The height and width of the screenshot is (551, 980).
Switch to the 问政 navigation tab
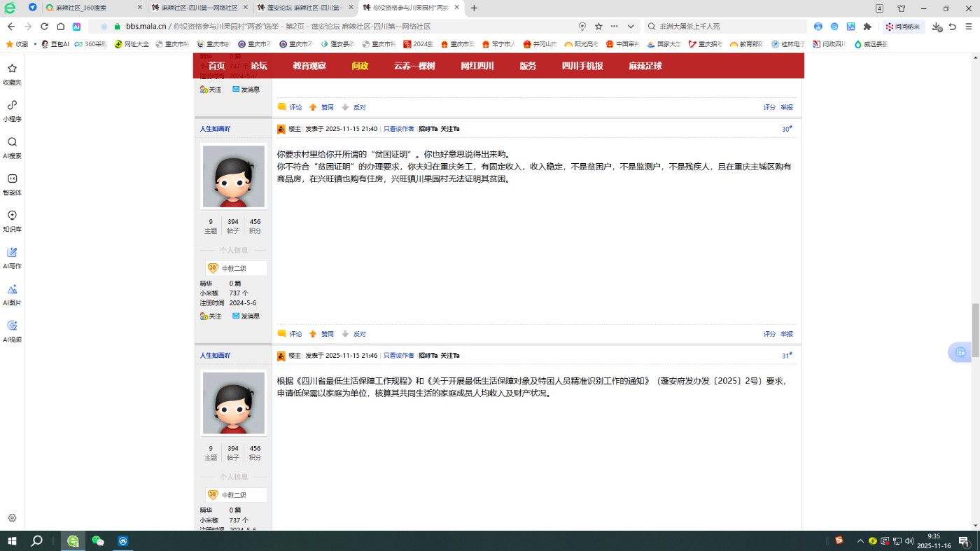click(x=359, y=66)
